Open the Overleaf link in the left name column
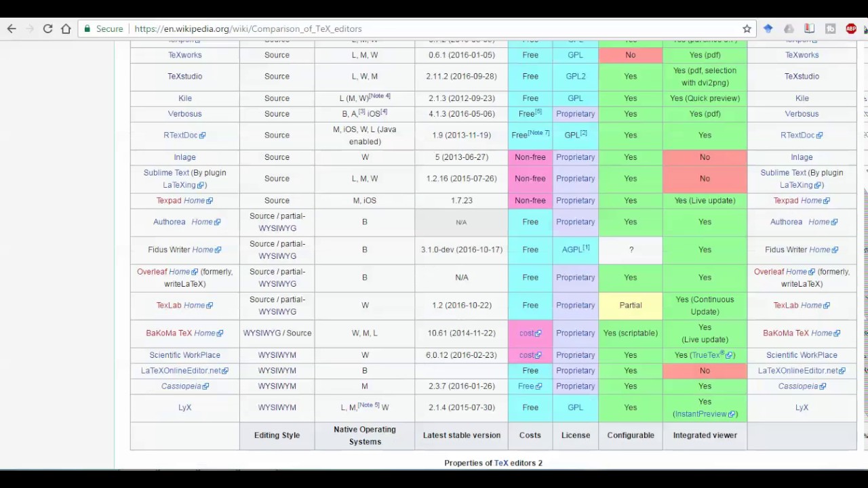The width and height of the screenshot is (868, 488). coord(152,272)
